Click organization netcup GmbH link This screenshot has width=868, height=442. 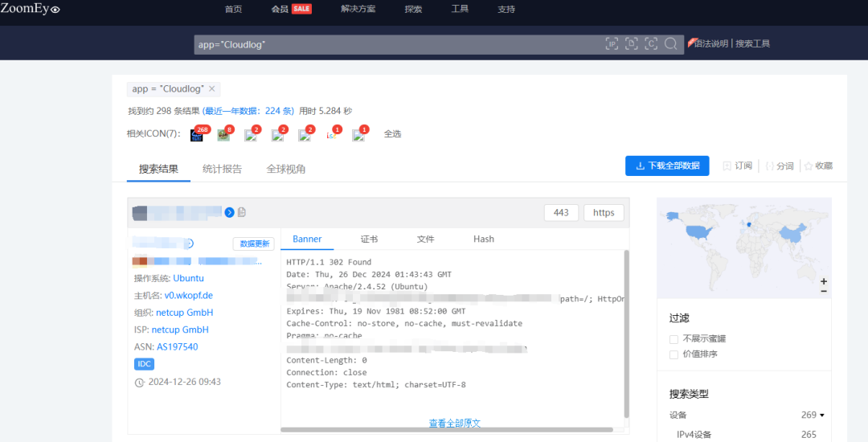click(184, 313)
